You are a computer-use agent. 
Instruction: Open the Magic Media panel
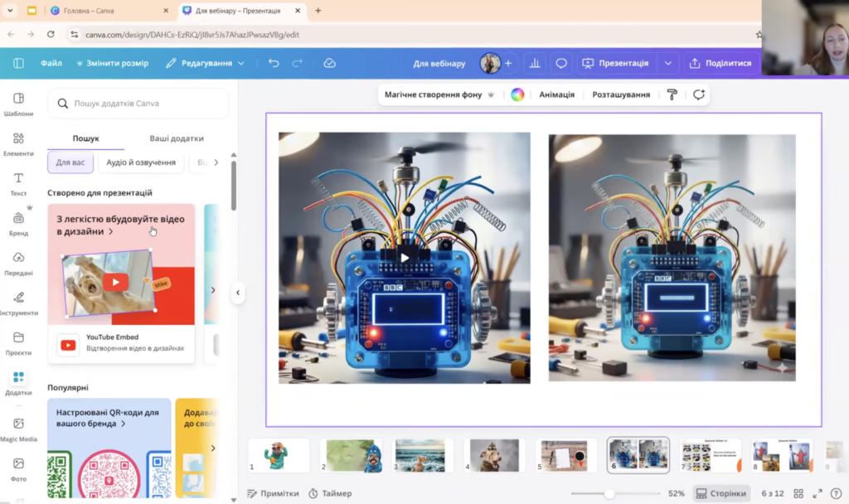pos(18,429)
